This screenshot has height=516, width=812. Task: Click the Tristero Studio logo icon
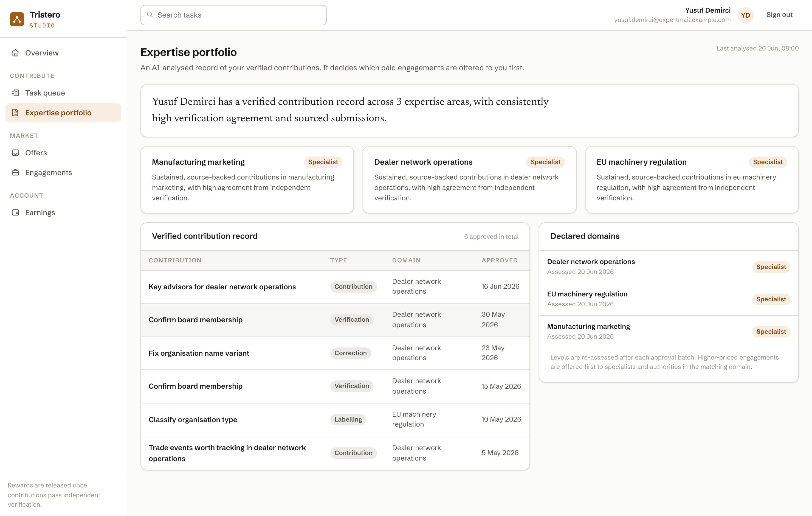click(17, 19)
